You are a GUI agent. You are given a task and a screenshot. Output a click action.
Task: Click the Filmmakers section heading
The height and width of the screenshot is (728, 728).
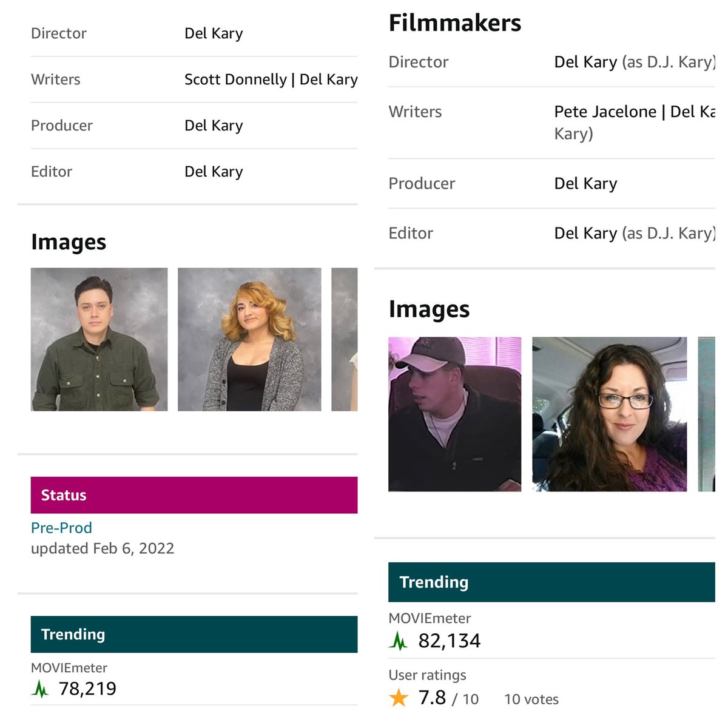(x=454, y=23)
